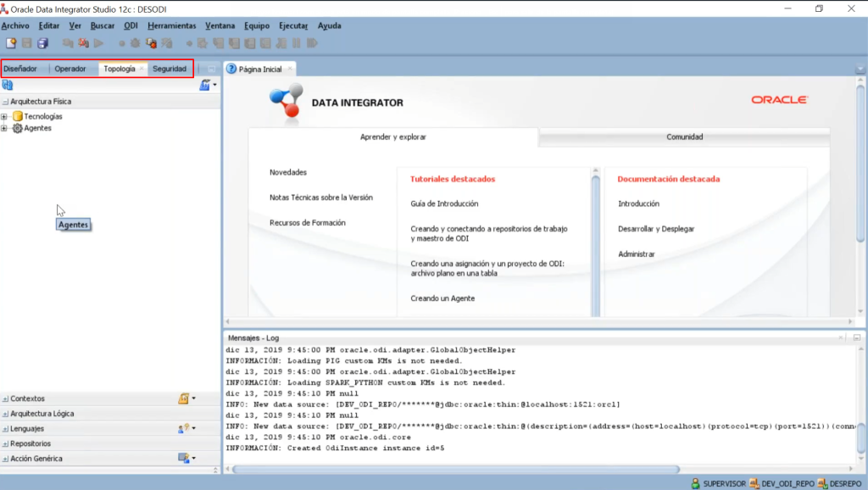The width and height of the screenshot is (868, 490).
Task: Click DEV_ODI_REPO repository in status bar
Action: tap(781, 483)
